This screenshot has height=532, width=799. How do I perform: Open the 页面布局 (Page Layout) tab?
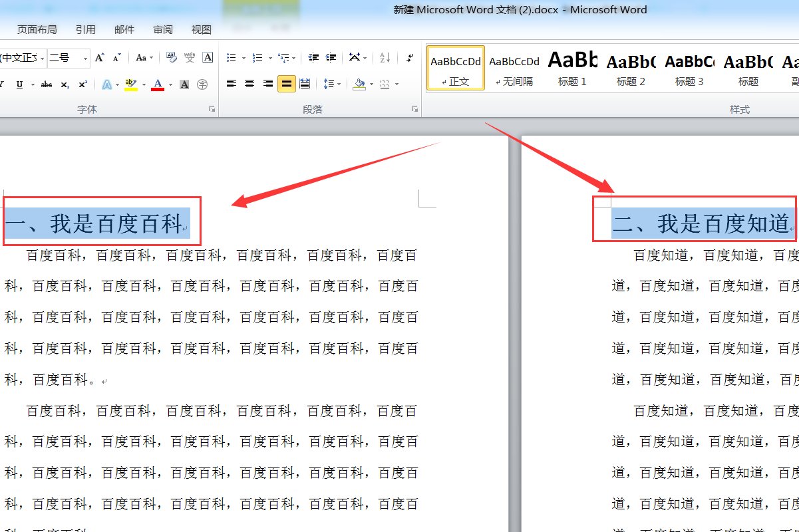click(x=37, y=29)
